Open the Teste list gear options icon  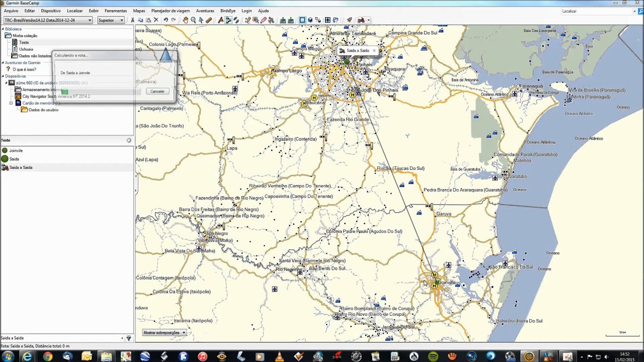129,140
